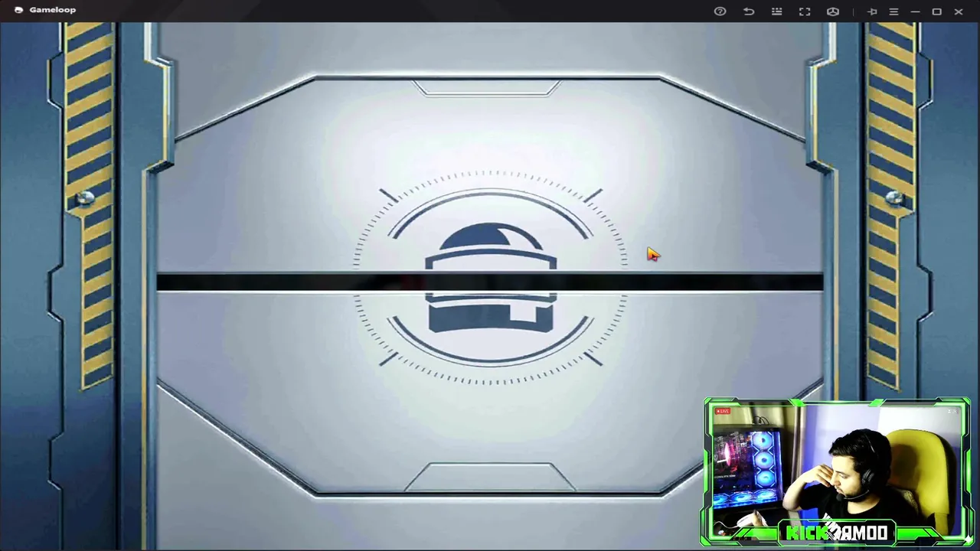This screenshot has height=551, width=980.
Task: Open the Gameloop help icon
Action: click(x=720, y=11)
